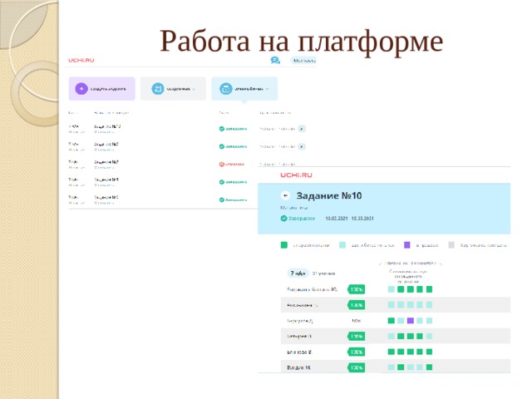Click green check status icon of first task

pos(222,129)
